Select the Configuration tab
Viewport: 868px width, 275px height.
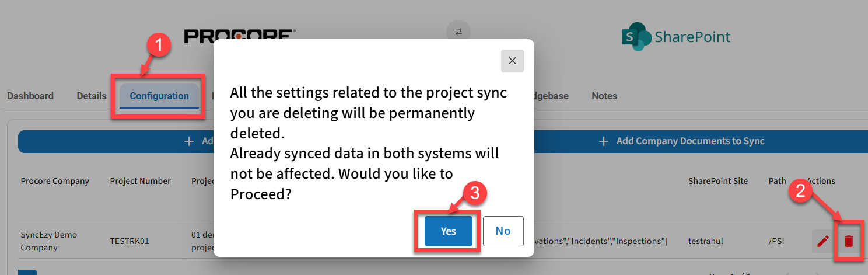pyautogui.click(x=159, y=96)
